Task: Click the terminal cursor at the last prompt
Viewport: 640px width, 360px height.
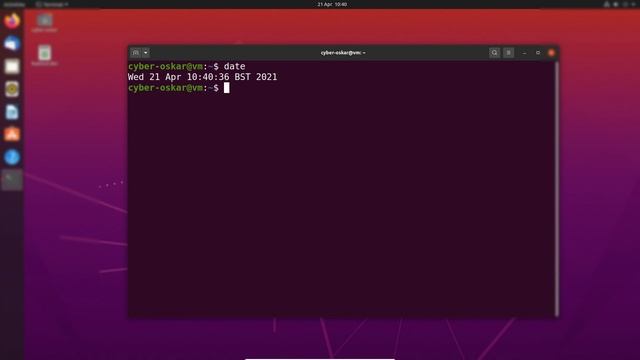Action: click(x=227, y=88)
